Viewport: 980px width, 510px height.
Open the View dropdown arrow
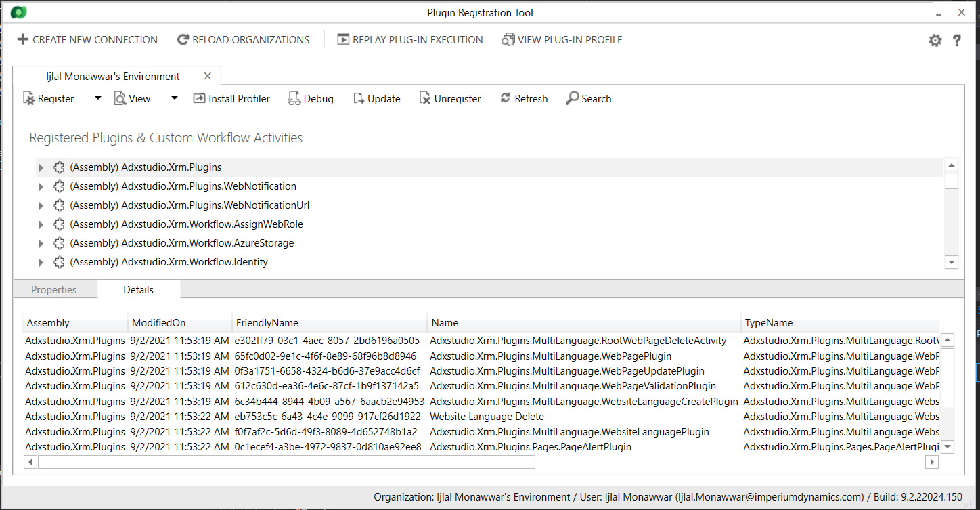[x=174, y=99]
